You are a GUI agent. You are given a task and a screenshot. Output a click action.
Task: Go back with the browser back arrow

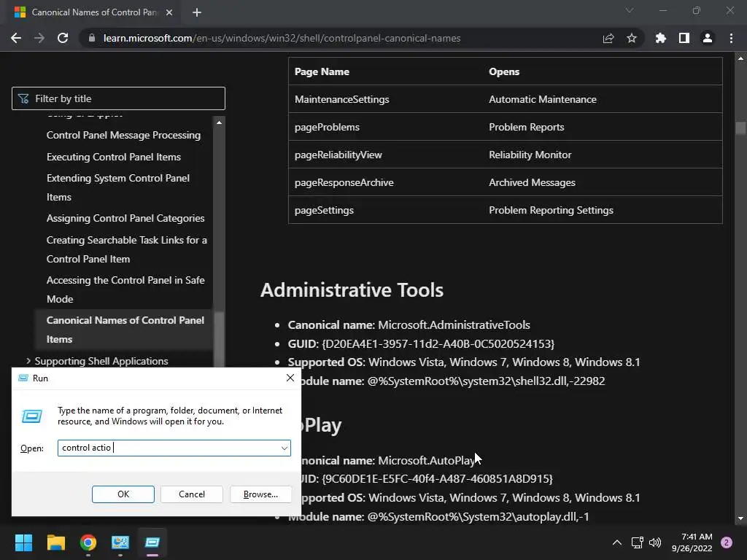pos(16,38)
